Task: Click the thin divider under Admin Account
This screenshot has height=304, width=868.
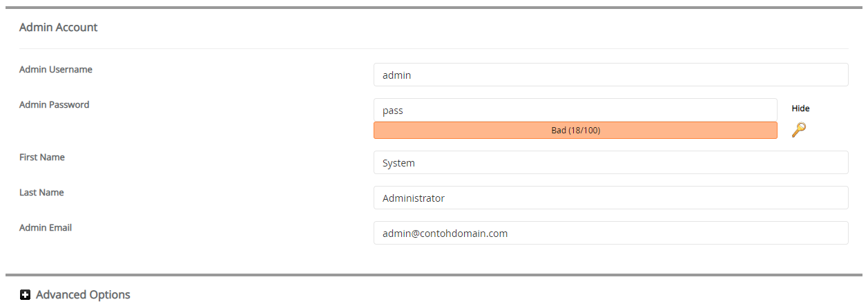Action: coord(434,49)
